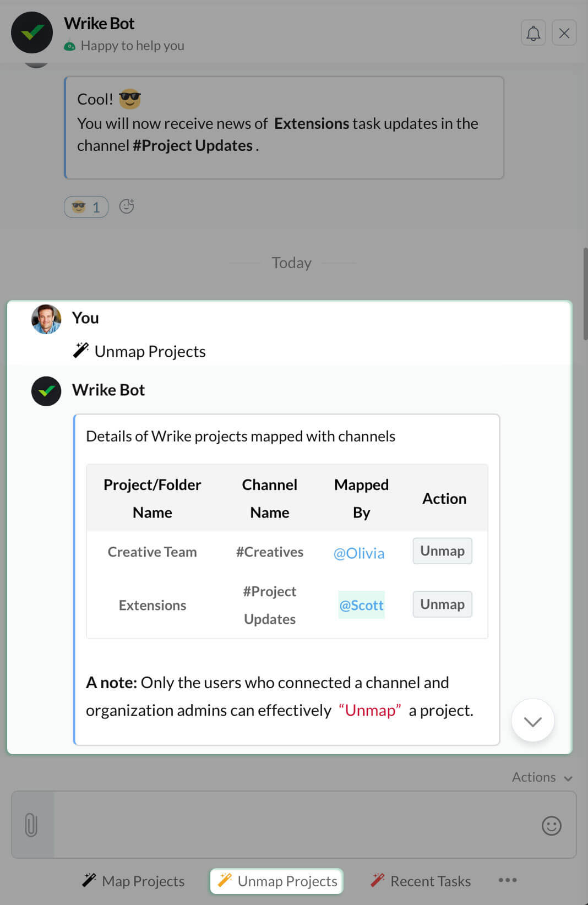Image resolution: width=588 pixels, height=905 pixels.
Task: Attach a file with the paperclip icon
Action: coord(31,825)
